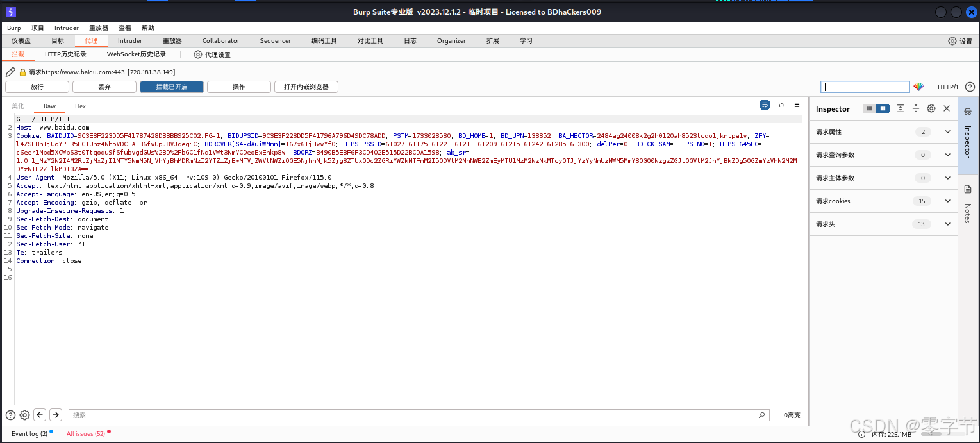Click 放行 forward button
980x443 pixels.
click(37, 87)
